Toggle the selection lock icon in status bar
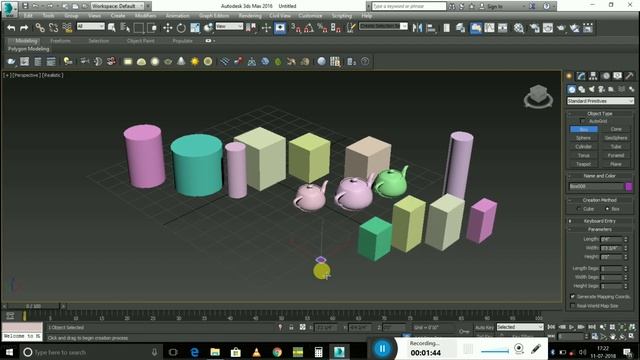640x360 pixels. (x=291, y=327)
